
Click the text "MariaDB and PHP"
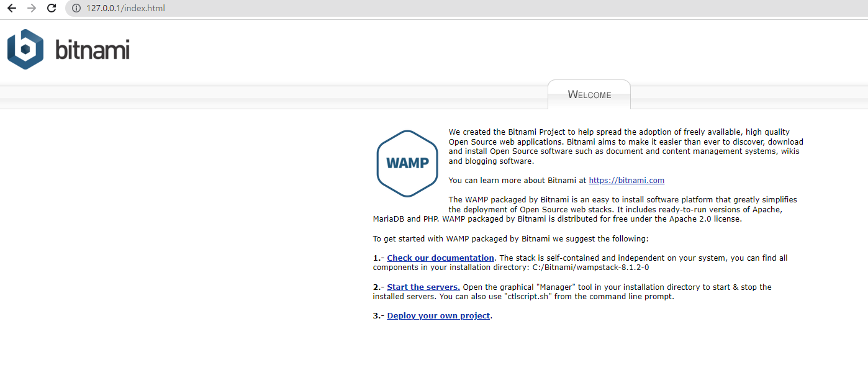pos(407,219)
